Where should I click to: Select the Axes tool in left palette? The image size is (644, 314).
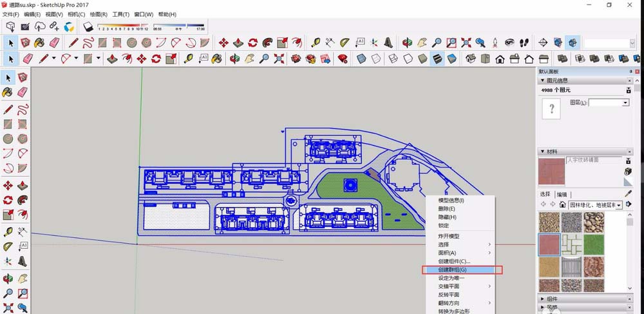(x=8, y=261)
